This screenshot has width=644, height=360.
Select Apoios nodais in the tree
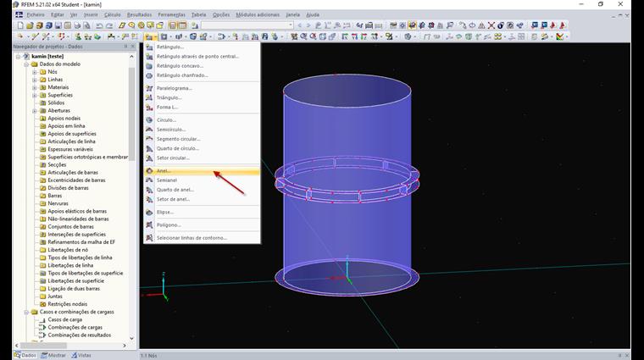[x=64, y=119]
